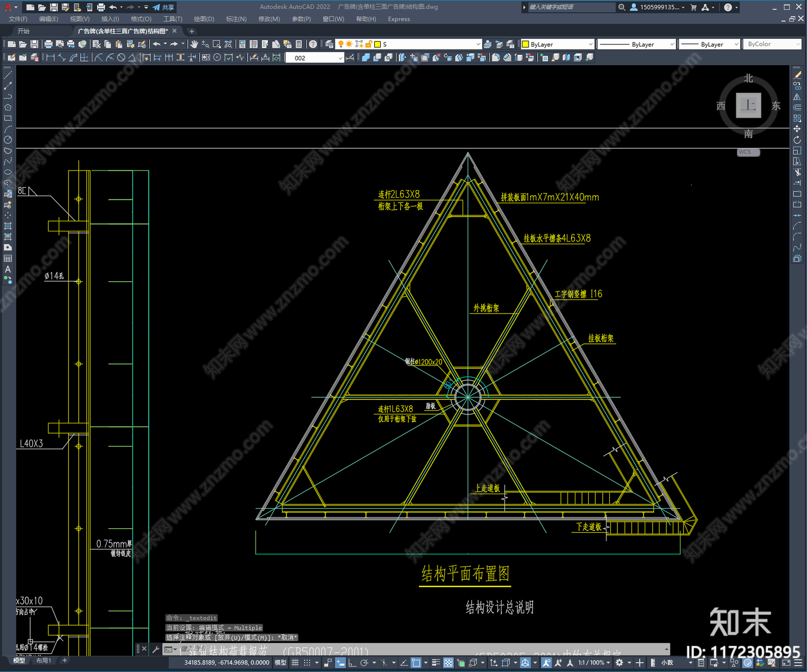Open the Quick Calculator icon

click(x=299, y=44)
